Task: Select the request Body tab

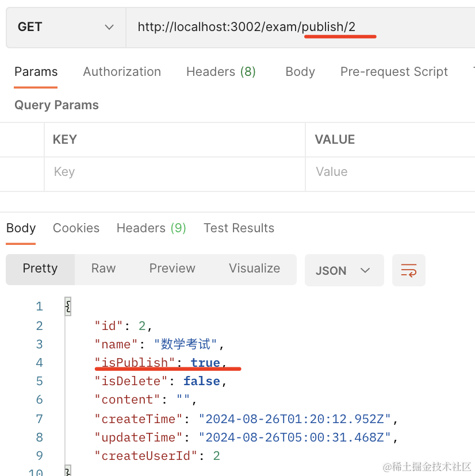Action: pyautogui.click(x=300, y=72)
